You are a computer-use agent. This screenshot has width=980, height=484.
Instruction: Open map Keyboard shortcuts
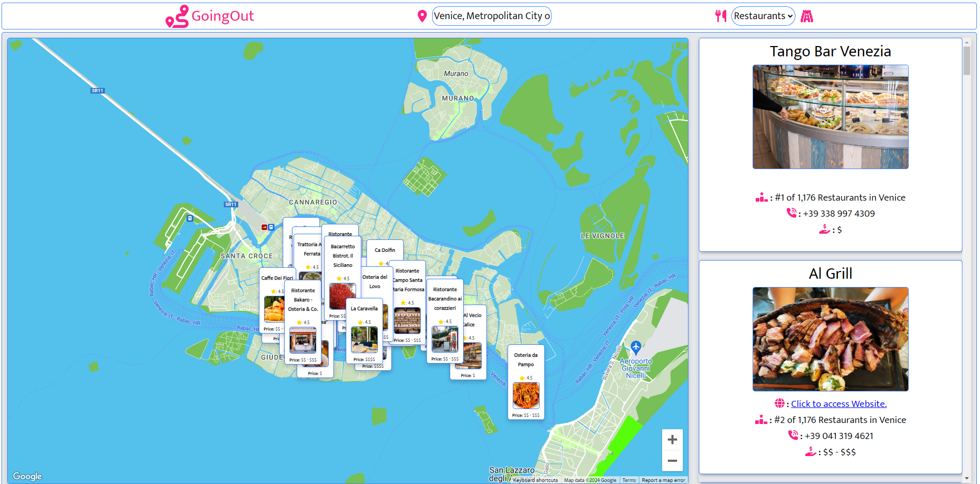pyautogui.click(x=535, y=480)
